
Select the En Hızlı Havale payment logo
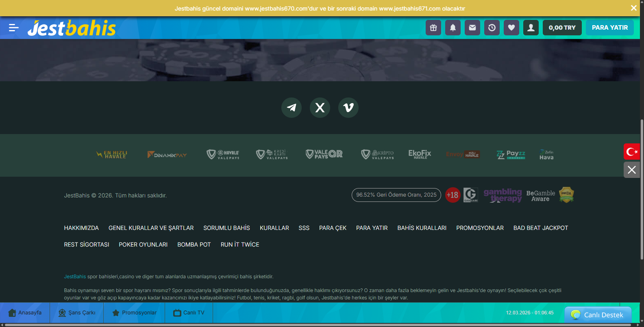(x=112, y=155)
